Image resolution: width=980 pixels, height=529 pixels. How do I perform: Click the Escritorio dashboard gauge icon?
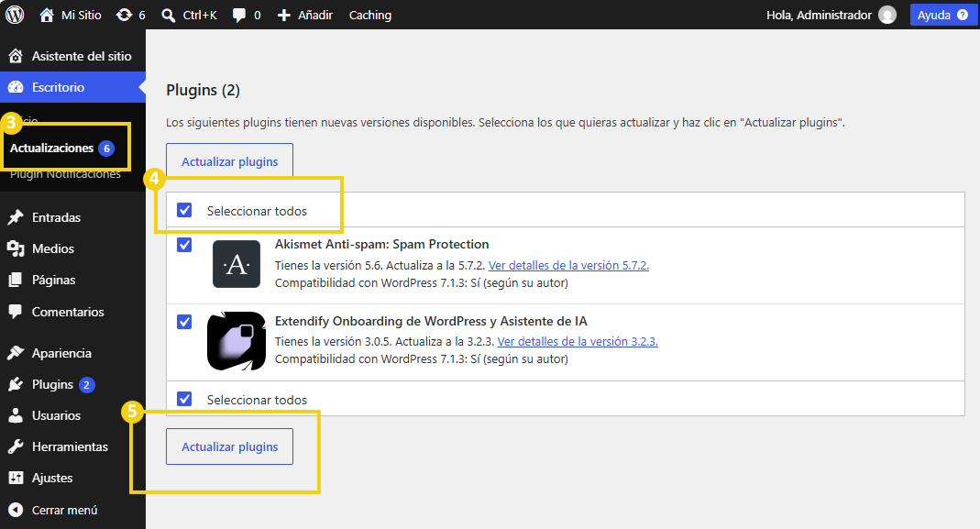(x=16, y=87)
